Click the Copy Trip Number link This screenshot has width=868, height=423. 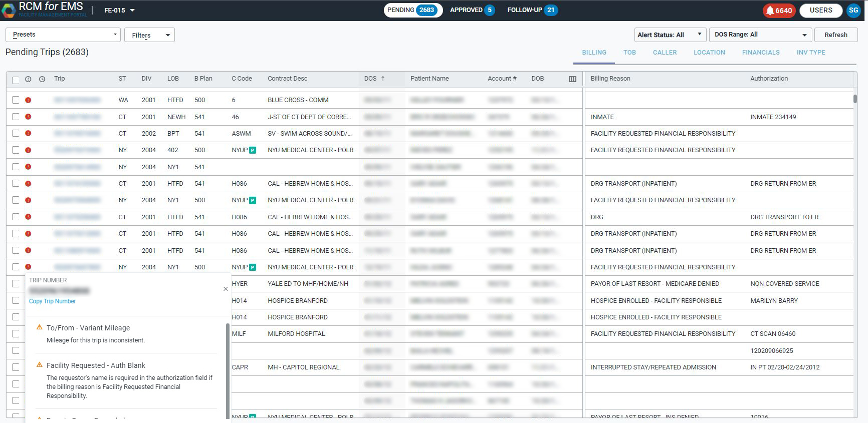[x=53, y=301]
